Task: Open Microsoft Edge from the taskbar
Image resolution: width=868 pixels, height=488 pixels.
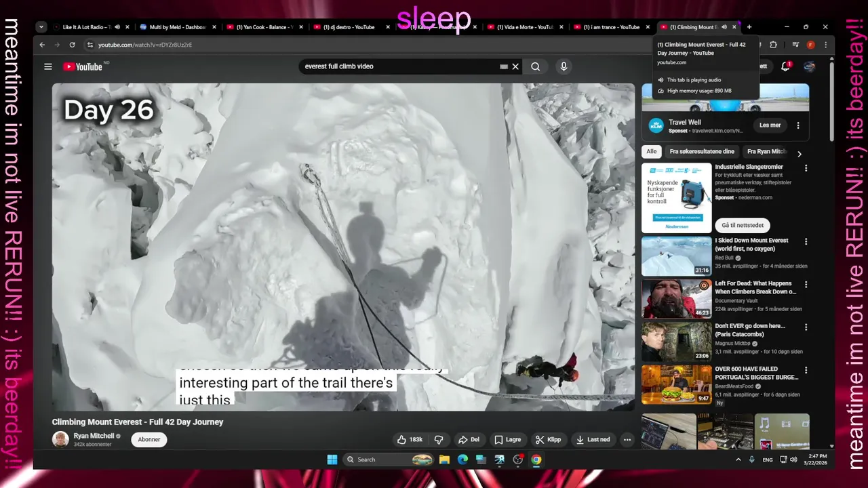Action: pyautogui.click(x=462, y=460)
